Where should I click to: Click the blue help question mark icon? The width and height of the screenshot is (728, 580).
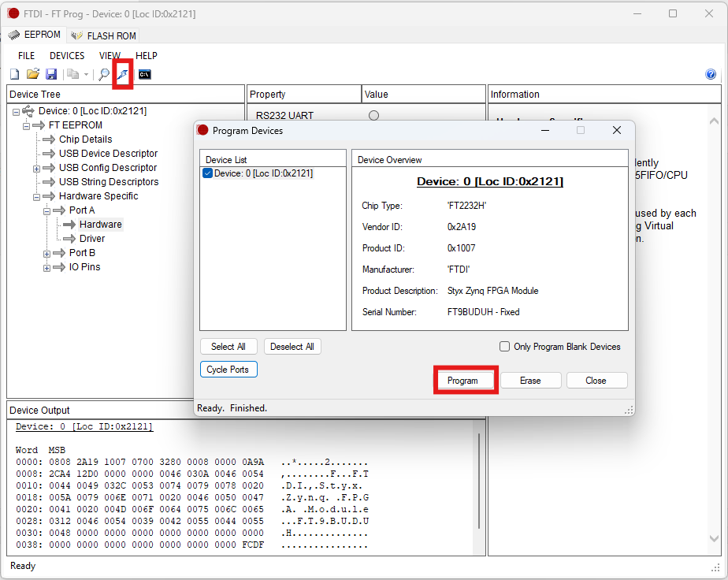point(711,74)
